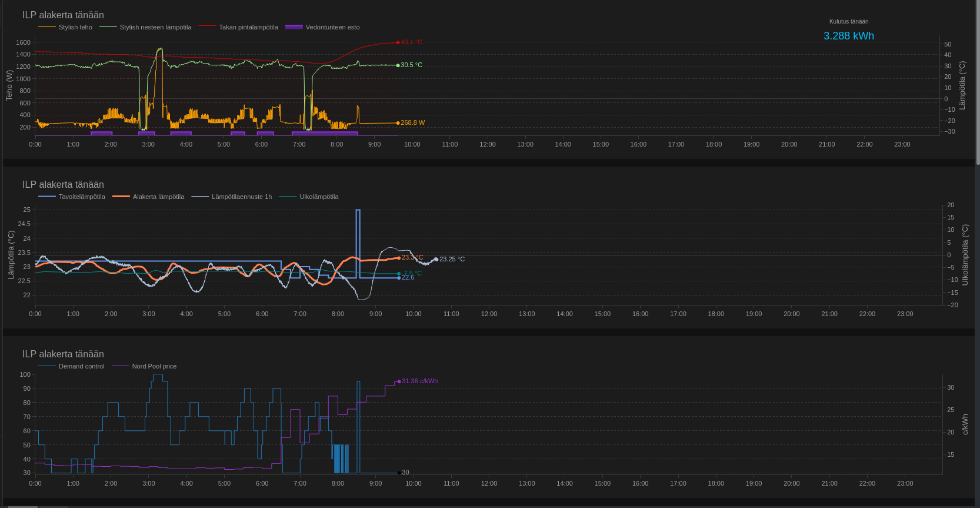
Task: Click the 268.8 W end point marker
Action: pyautogui.click(x=398, y=123)
